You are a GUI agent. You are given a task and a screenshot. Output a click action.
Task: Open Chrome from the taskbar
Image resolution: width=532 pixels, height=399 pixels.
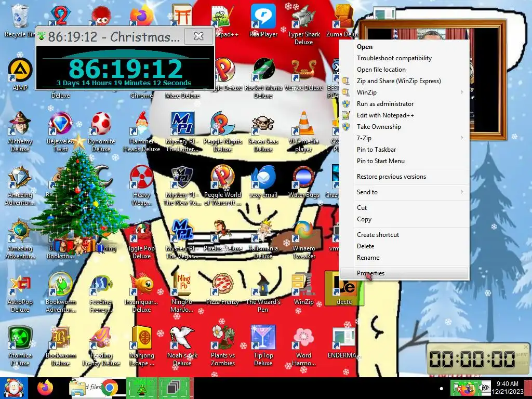(x=109, y=388)
